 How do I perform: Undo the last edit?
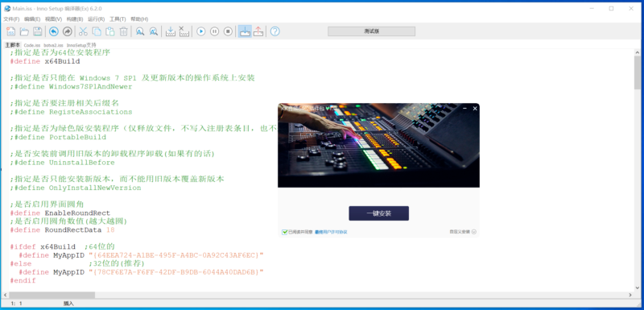pyautogui.click(x=54, y=31)
